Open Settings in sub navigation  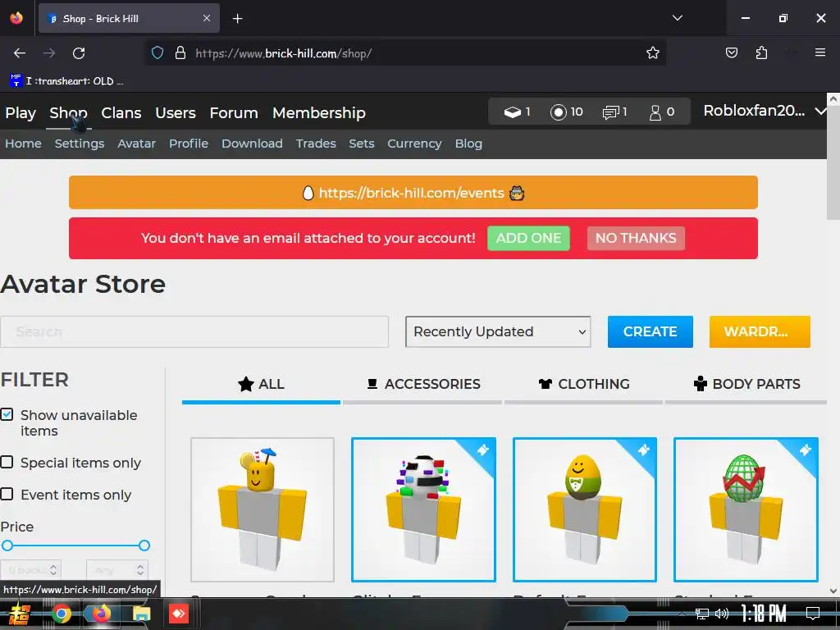[x=80, y=144]
